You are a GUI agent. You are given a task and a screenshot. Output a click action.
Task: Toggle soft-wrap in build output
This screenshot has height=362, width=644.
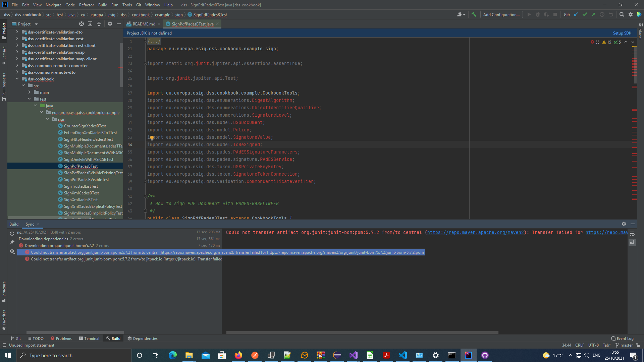[x=632, y=234]
